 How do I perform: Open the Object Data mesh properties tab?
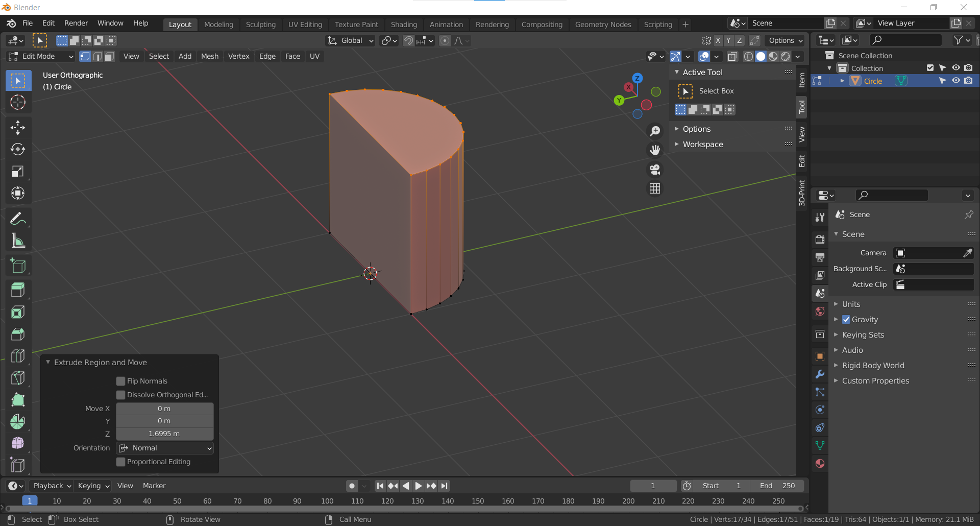[x=820, y=446]
